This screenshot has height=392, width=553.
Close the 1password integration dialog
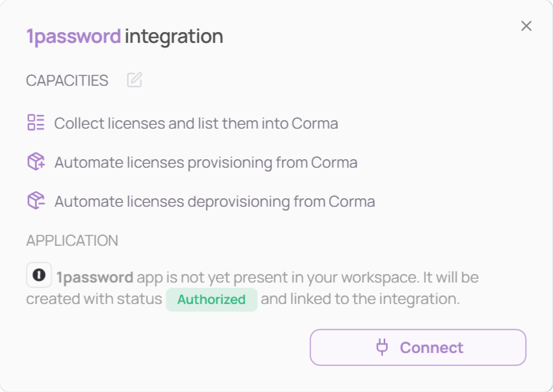click(526, 26)
